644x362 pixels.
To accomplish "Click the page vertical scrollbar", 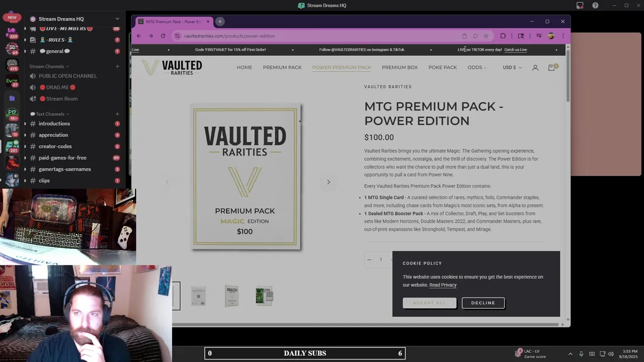I will coord(568,75).
